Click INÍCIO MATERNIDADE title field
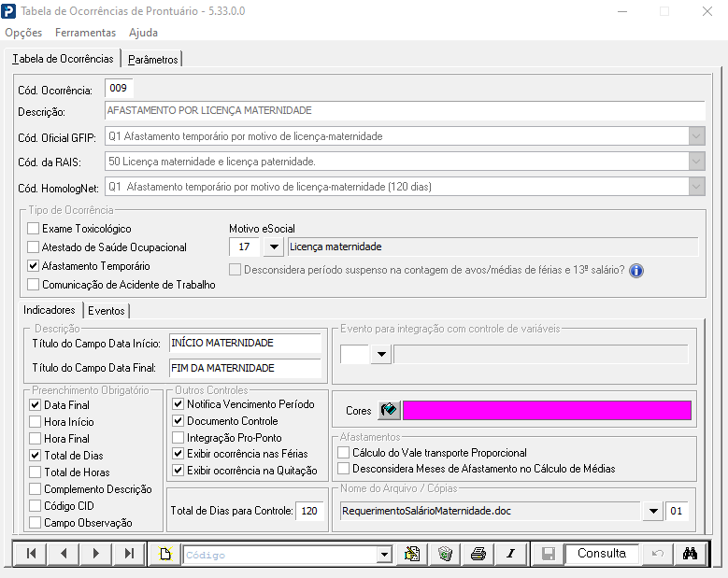Screen dimensions: 728x578 245,344
